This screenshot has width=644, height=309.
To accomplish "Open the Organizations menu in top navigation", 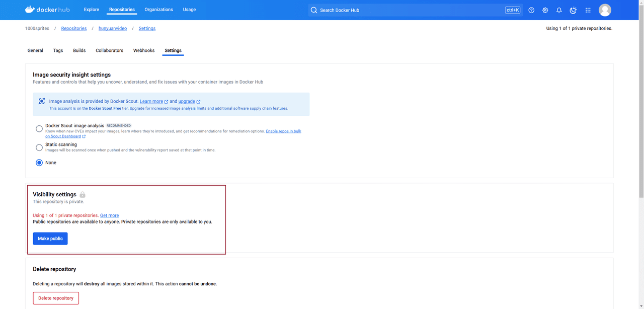I will click(158, 10).
